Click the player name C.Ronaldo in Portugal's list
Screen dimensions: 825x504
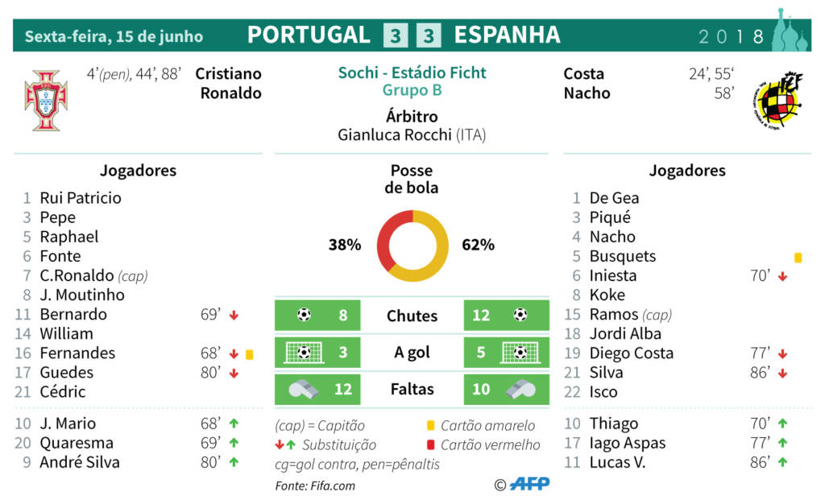pyautogui.click(x=77, y=275)
